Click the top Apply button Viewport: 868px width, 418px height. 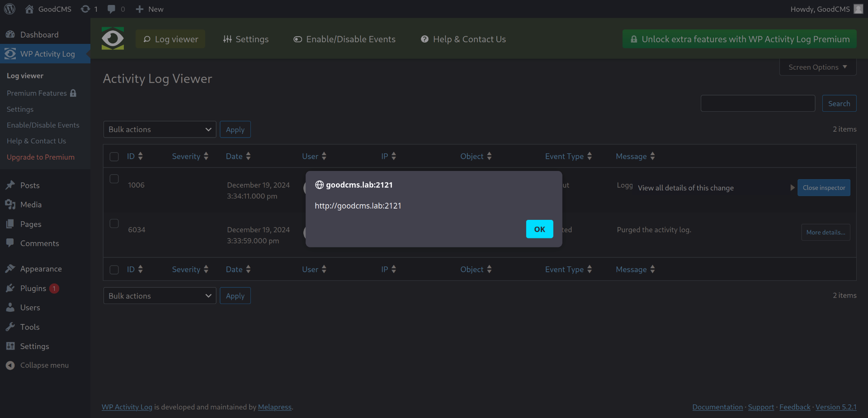pos(235,129)
